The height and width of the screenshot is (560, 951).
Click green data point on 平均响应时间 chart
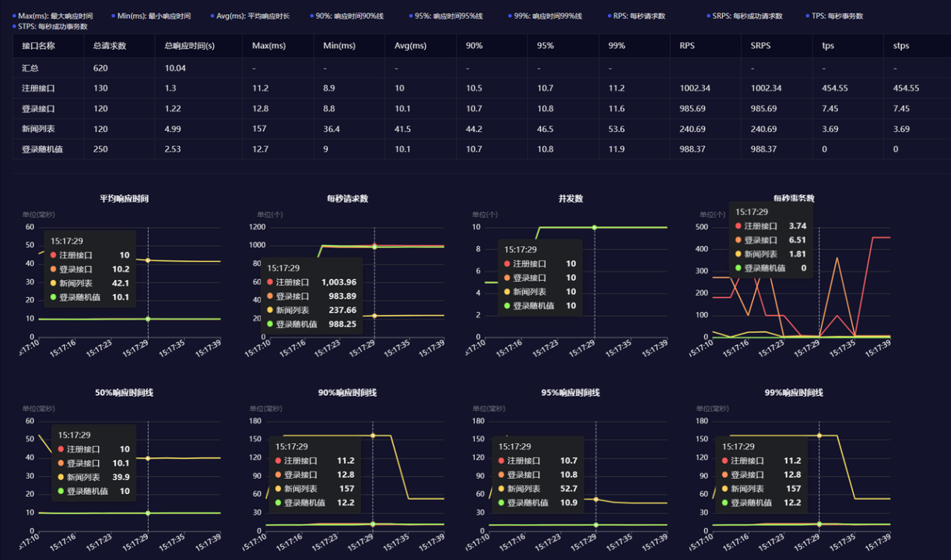pos(148,319)
